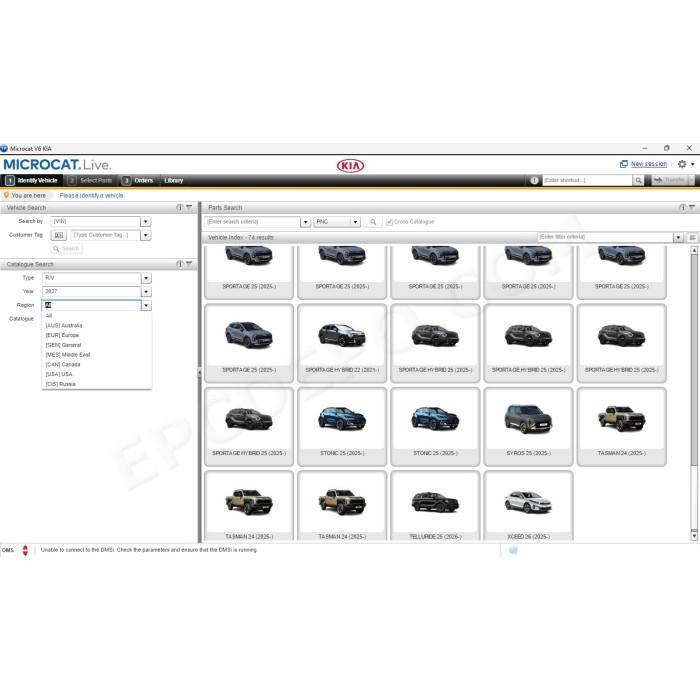Select [MES] Middle East region
This screenshot has height=700, width=700.
pyautogui.click(x=96, y=355)
